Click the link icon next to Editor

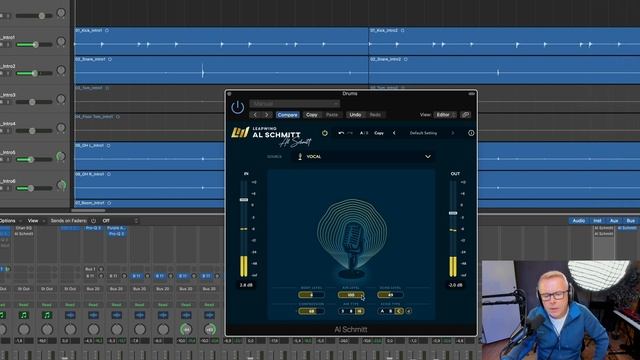465,115
